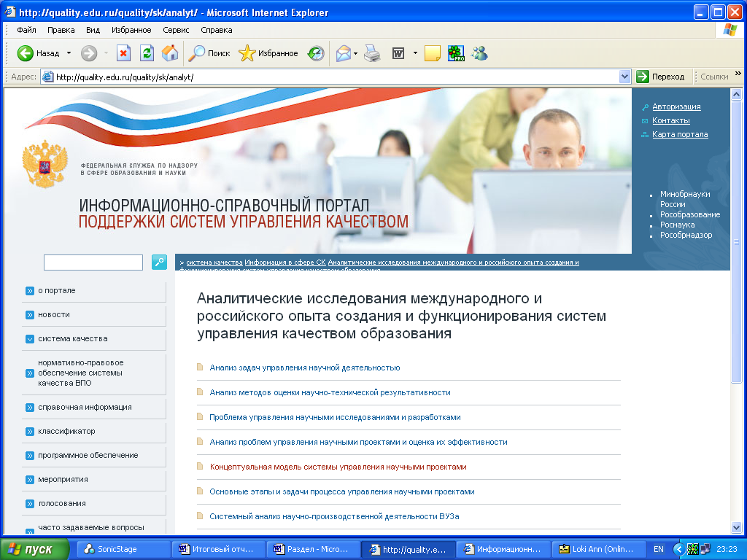Click arrow icon next to 'новости'
Screen dimensions: 747x560
(x=30, y=315)
